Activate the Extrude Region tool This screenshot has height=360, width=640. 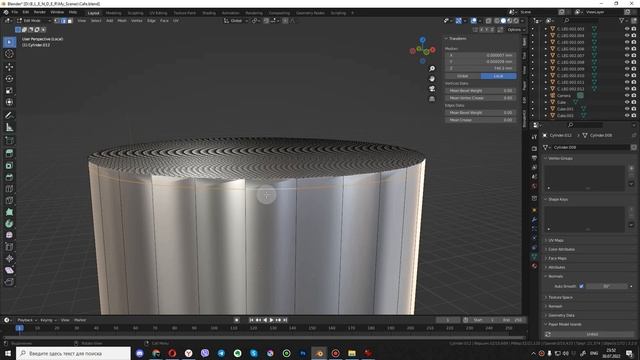9,153
